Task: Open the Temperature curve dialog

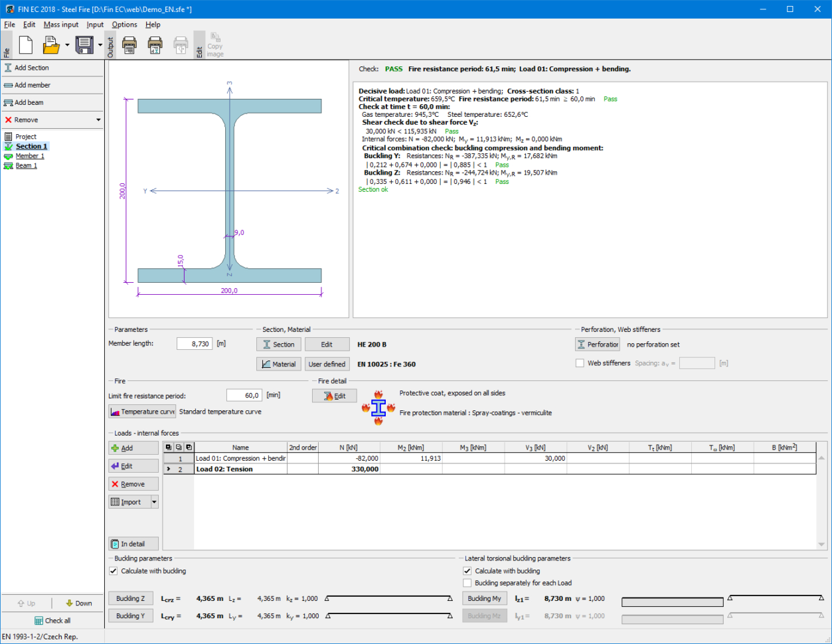Action: tap(141, 412)
